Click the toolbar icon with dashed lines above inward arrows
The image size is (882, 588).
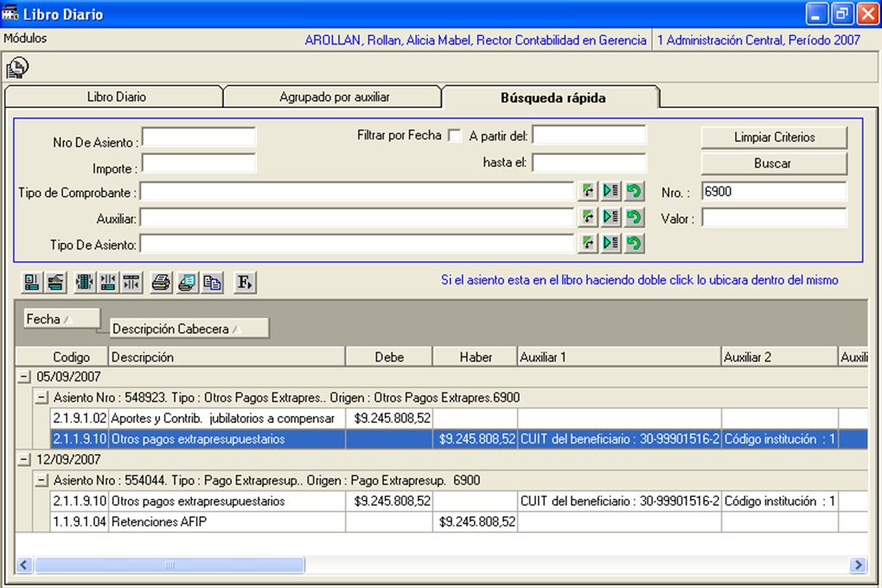point(131,282)
